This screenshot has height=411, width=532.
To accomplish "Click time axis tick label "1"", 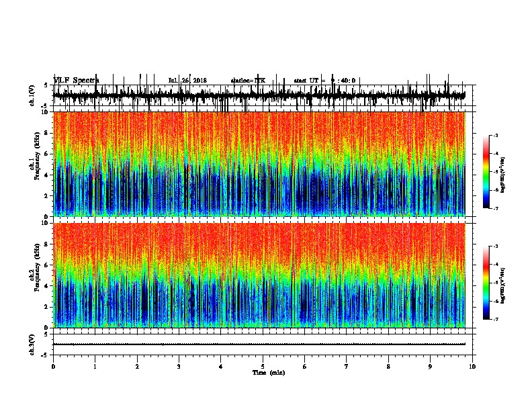I will 95,366.
